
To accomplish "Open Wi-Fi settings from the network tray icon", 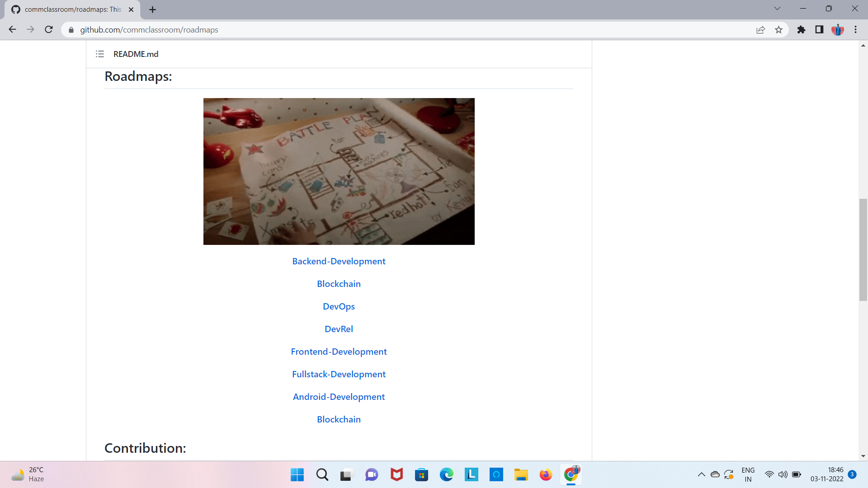I will pyautogui.click(x=769, y=474).
